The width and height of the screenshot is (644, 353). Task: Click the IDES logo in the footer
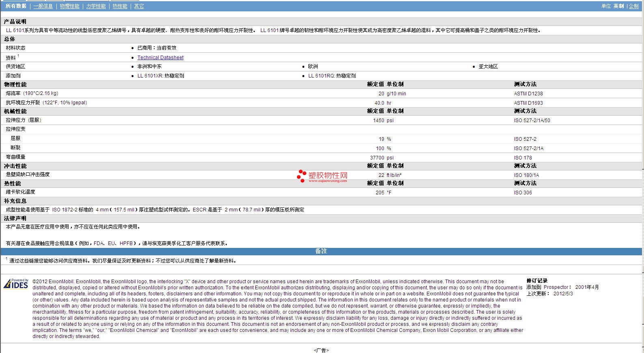tap(16, 283)
